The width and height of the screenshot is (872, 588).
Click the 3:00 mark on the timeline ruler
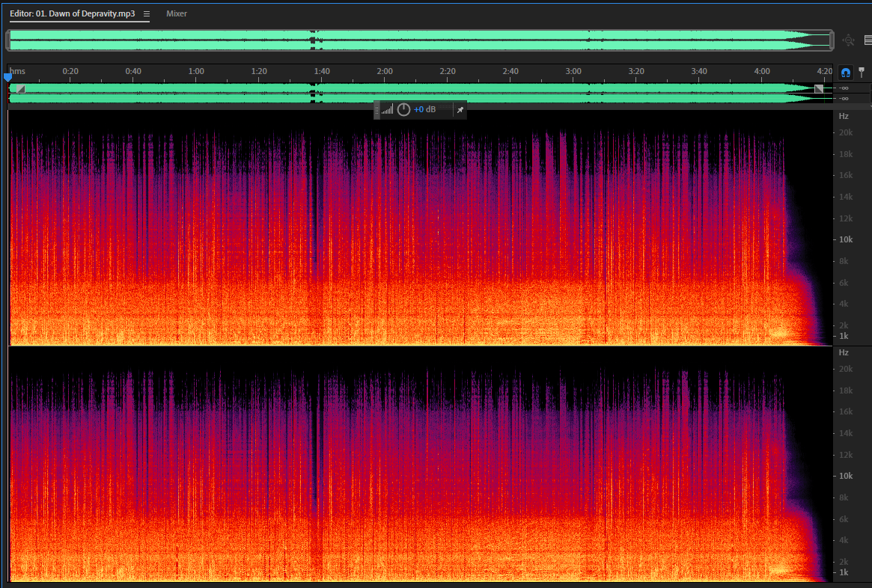click(x=573, y=71)
